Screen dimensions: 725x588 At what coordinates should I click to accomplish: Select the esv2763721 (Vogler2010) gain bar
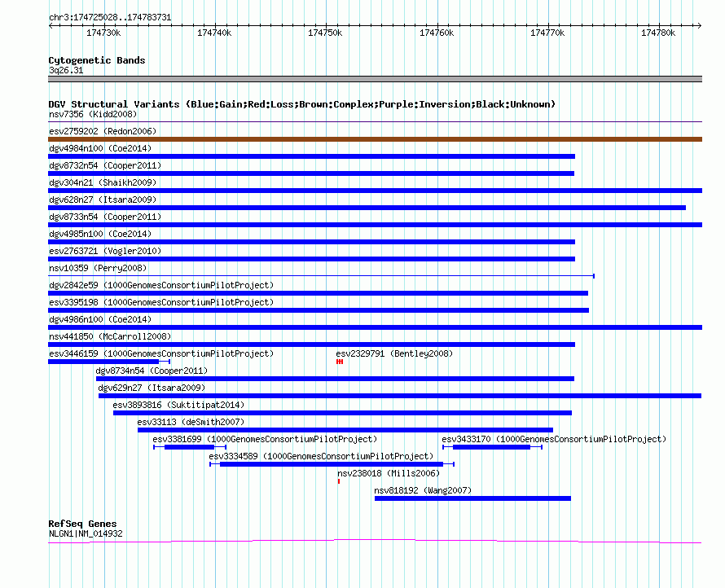[312, 259]
